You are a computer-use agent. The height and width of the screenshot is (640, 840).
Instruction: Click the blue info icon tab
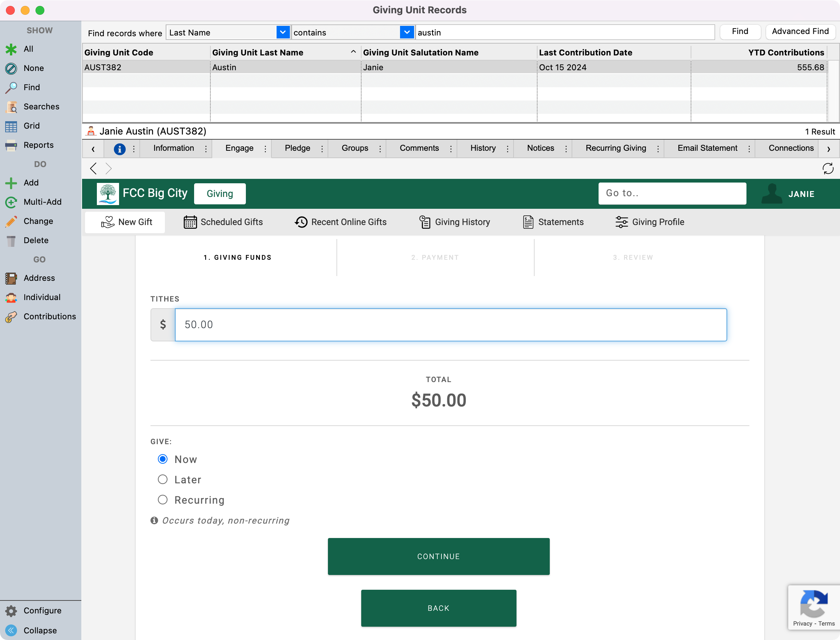pos(120,149)
